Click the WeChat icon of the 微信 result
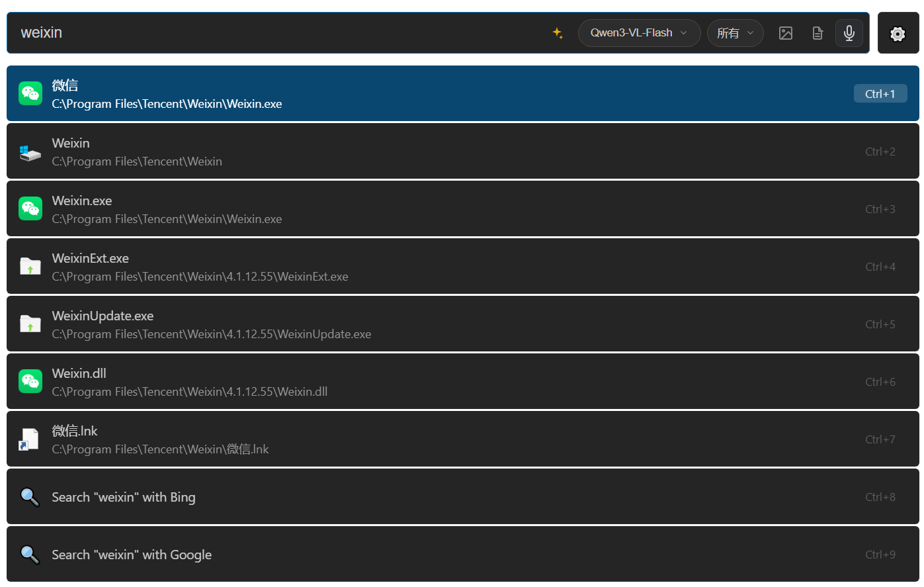This screenshot has width=924, height=587. click(x=30, y=93)
